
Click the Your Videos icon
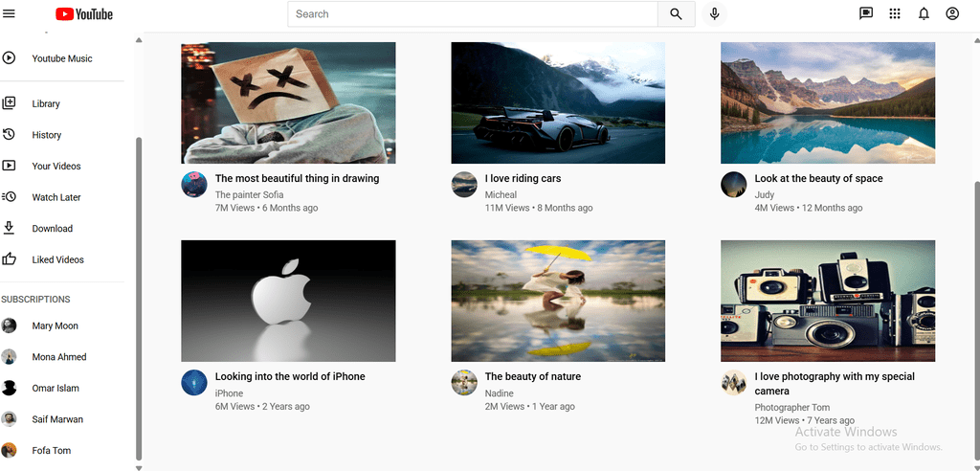[x=9, y=166]
